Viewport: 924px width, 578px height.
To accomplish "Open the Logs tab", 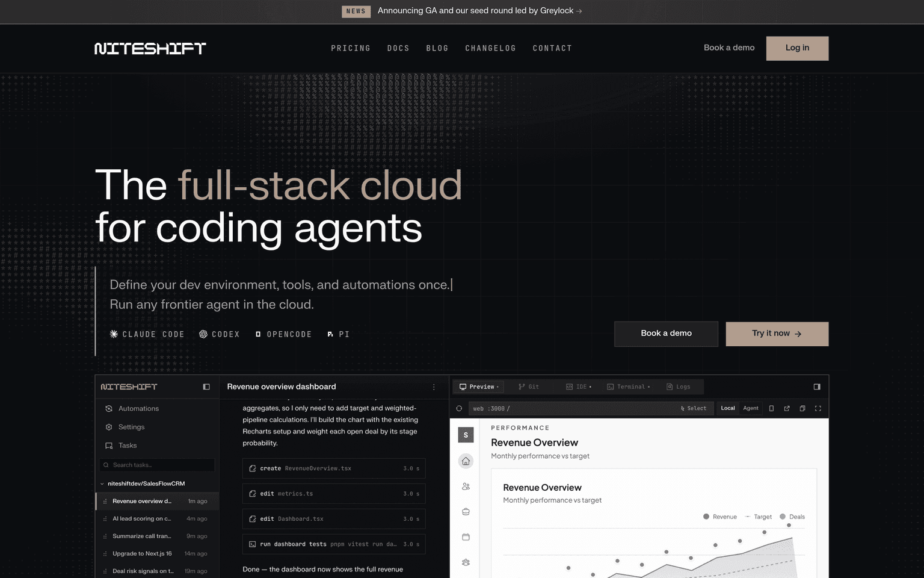I will coord(678,387).
